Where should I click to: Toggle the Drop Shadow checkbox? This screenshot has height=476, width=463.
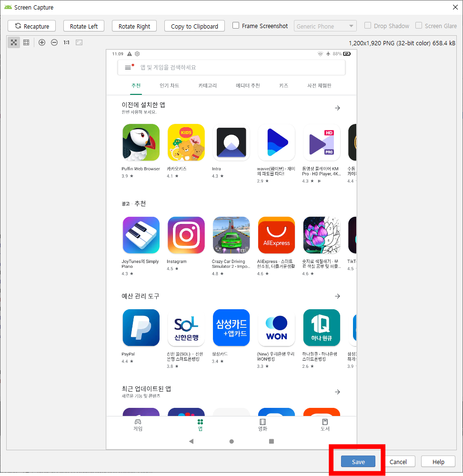(367, 26)
